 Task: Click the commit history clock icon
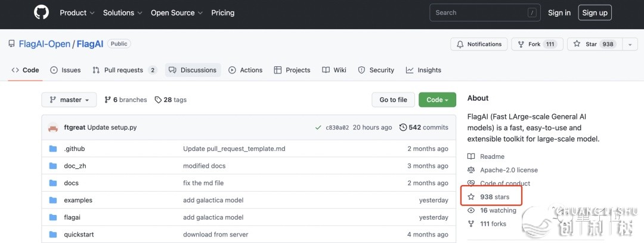[x=403, y=127]
